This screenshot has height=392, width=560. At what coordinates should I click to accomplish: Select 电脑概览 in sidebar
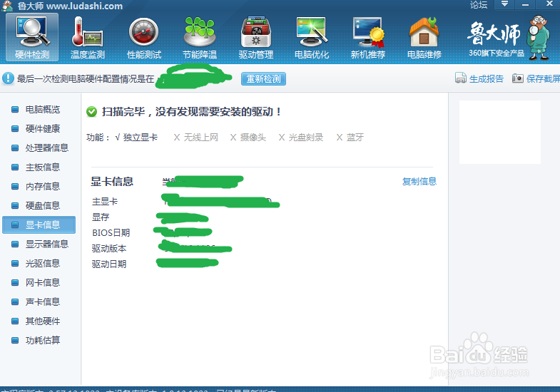coord(43,110)
